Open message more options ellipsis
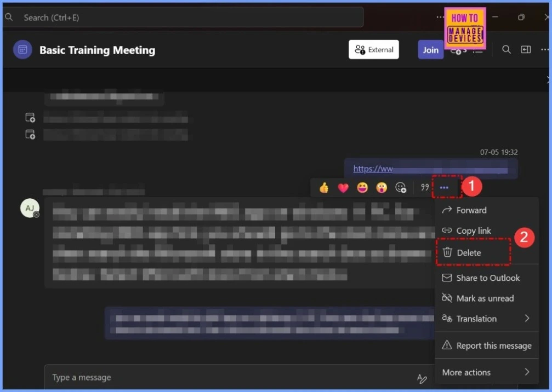The width and height of the screenshot is (552, 392). (x=444, y=188)
